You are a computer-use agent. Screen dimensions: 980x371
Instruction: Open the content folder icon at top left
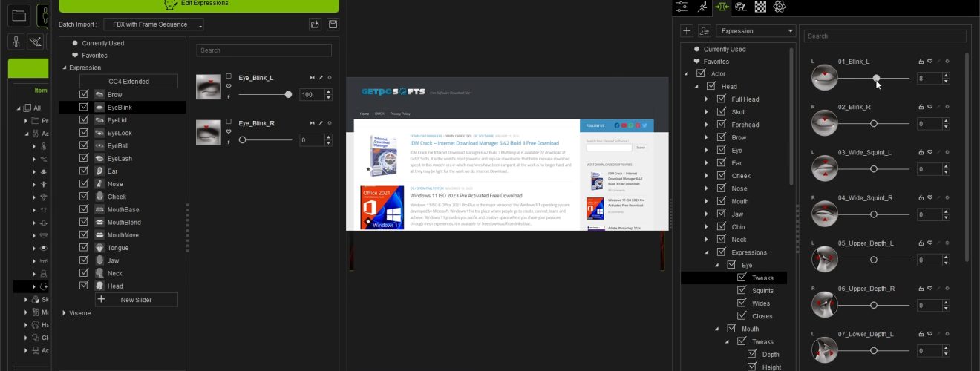click(x=19, y=15)
